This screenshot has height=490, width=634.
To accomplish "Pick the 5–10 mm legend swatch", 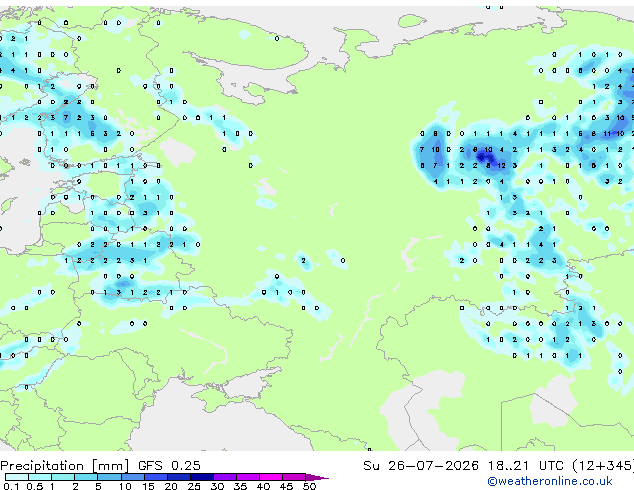I will click(x=109, y=477).
